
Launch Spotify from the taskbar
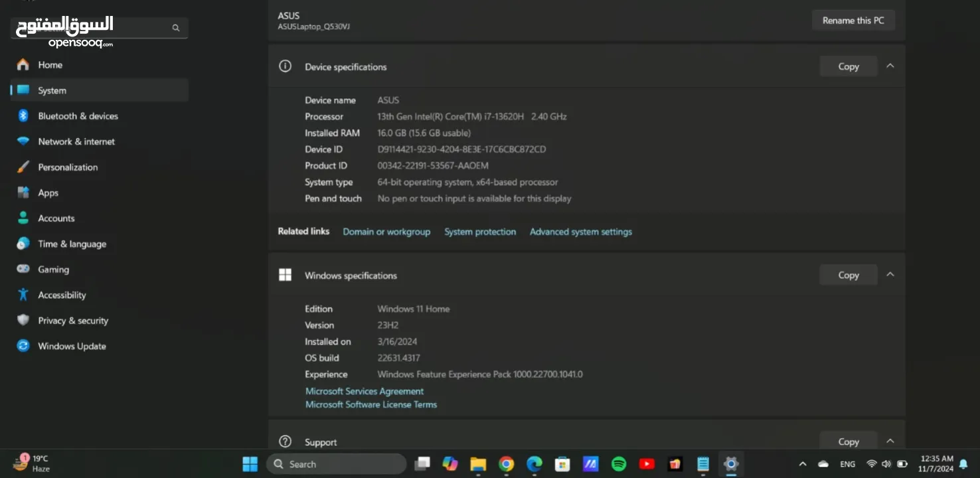coord(619,464)
